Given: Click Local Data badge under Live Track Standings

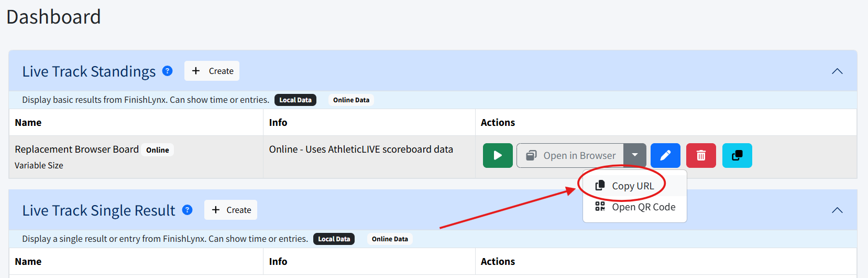Looking at the screenshot, I should 295,100.
